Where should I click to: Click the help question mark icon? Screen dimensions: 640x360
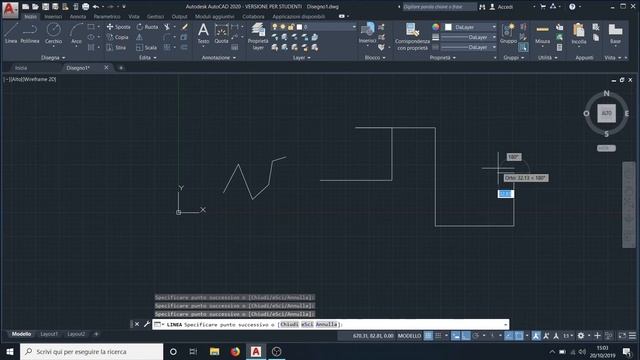click(572, 7)
